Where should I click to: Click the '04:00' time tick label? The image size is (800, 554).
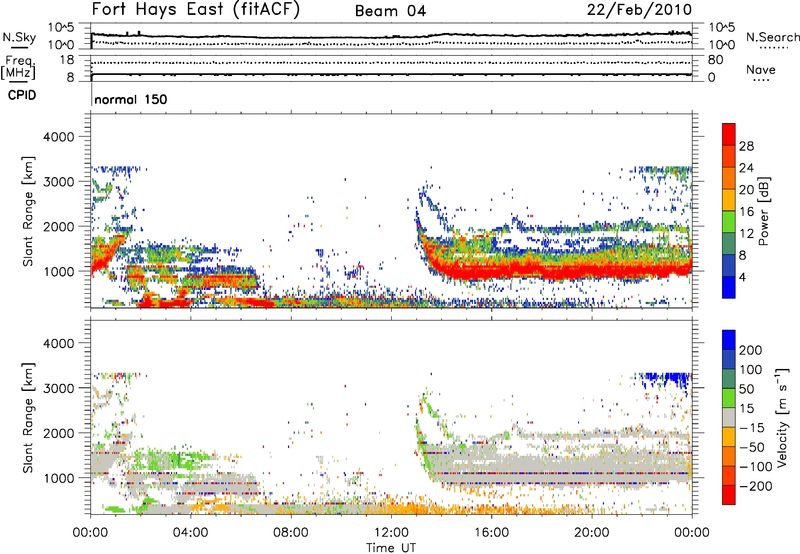[191, 533]
